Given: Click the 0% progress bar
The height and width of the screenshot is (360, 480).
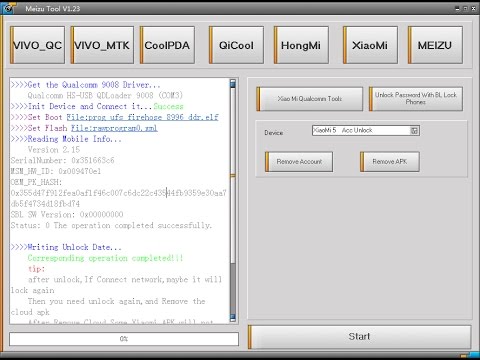Looking at the screenshot, I should click(124, 339).
